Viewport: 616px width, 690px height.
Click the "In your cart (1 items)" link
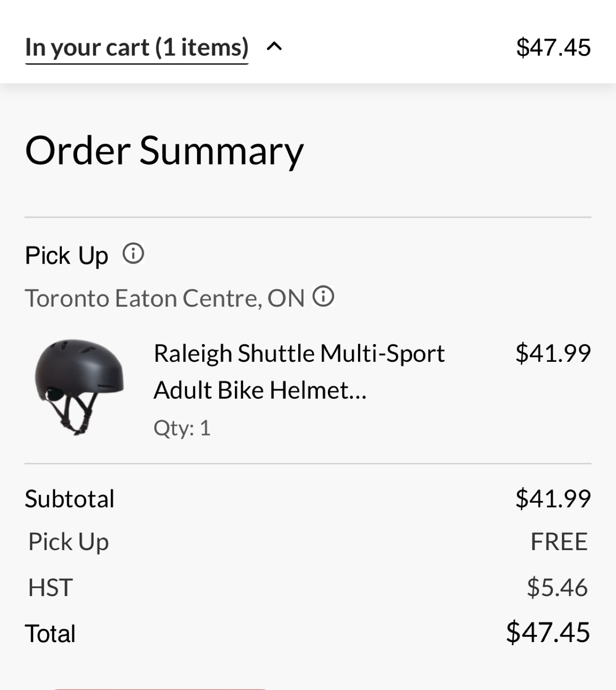[137, 47]
